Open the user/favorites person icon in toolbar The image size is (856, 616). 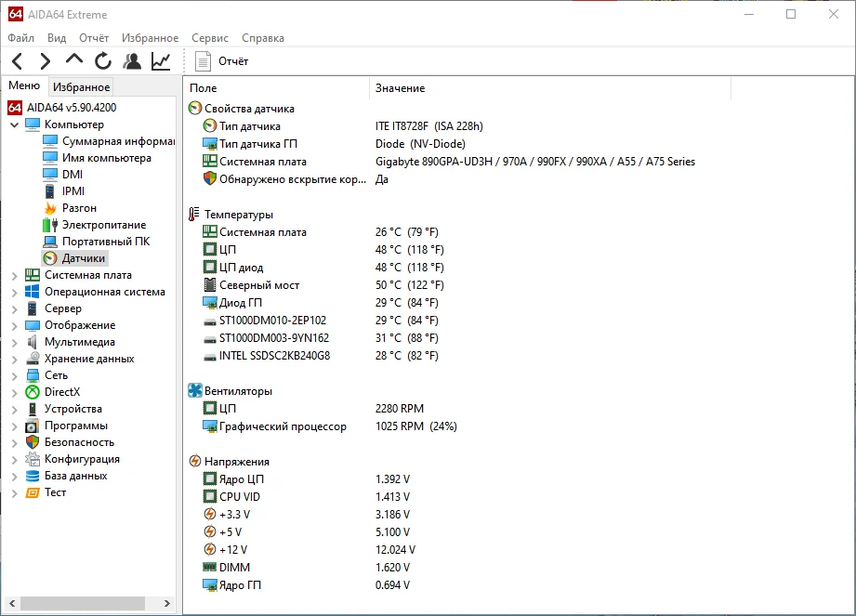(x=132, y=61)
